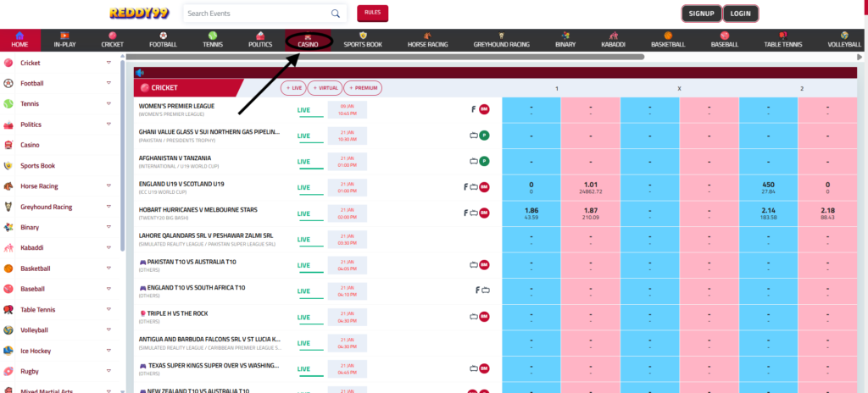This screenshot has height=393, width=868.
Task: Click the blue announcement speaker icon
Action: [x=140, y=73]
